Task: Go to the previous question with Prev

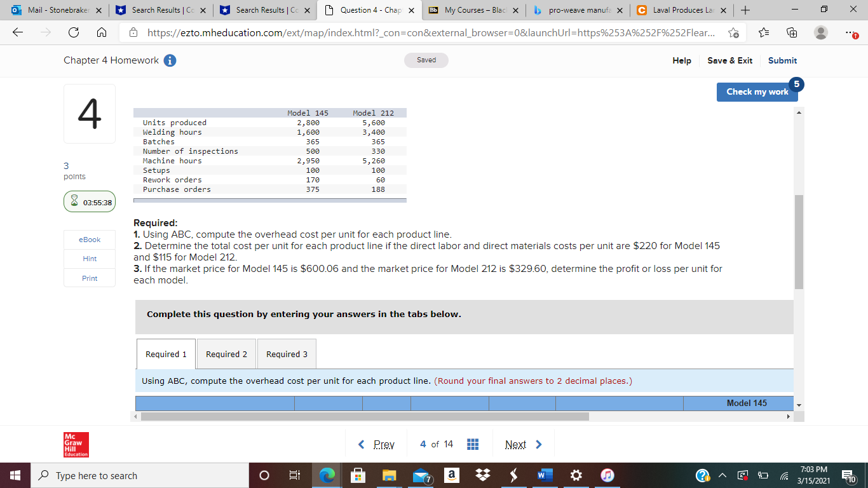Action: click(377, 444)
